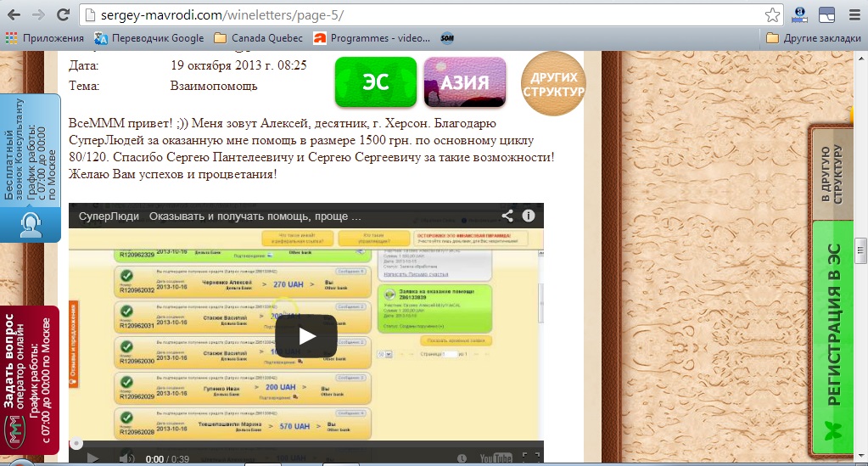Open the Programmes - video bookmark
Viewport: 868px width, 466px height.
pyautogui.click(x=372, y=38)
